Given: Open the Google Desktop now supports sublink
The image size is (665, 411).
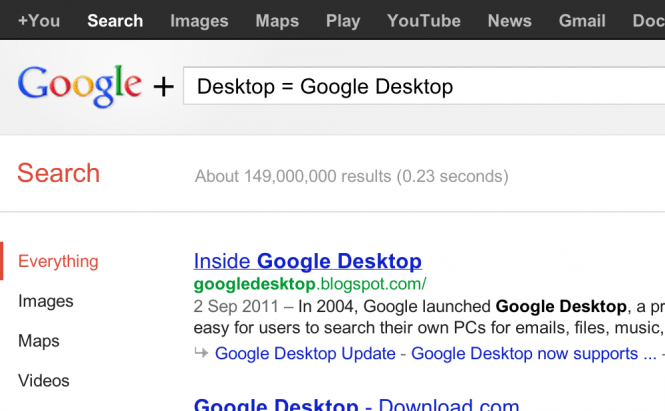Looking at the screenshot, I should coord(525,353).
